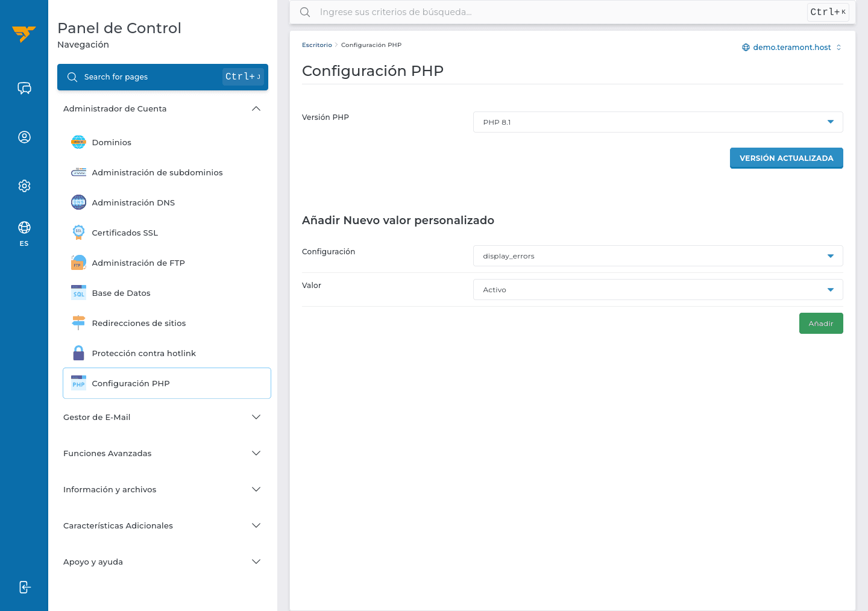868x611 pixels.
Task: Open the demo.teramont.host domain selector
Action: point(791,48)
